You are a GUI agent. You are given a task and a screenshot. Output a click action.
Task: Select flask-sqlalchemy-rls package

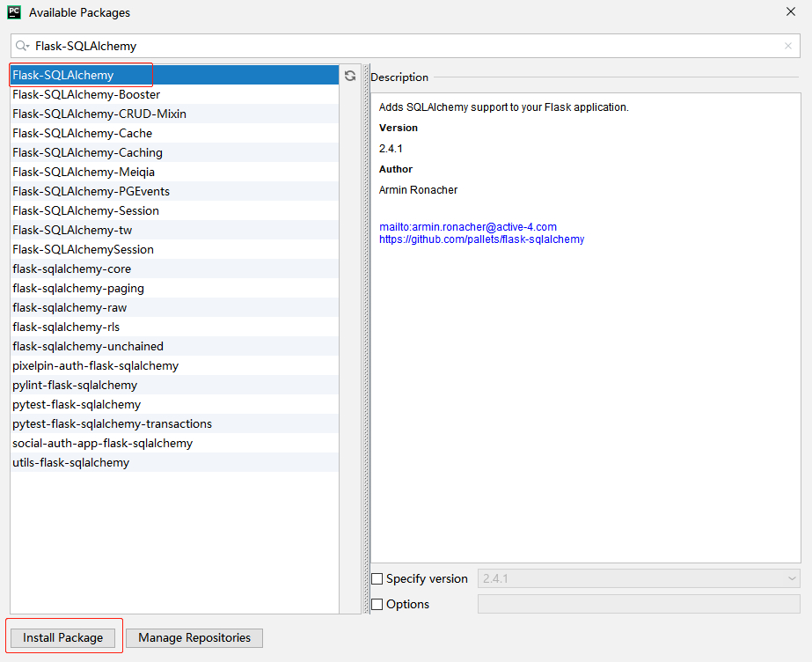[174, 327]
